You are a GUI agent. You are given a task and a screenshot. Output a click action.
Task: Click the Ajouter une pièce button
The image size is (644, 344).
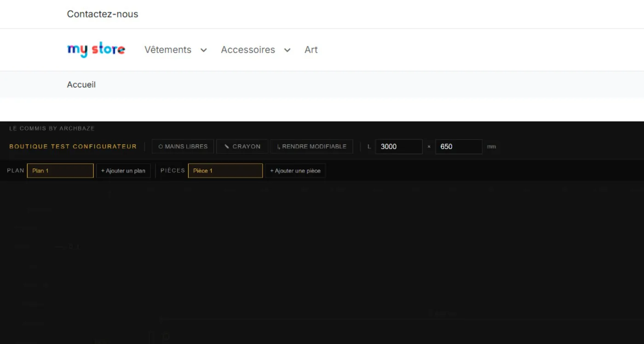[x=295, y=171]
